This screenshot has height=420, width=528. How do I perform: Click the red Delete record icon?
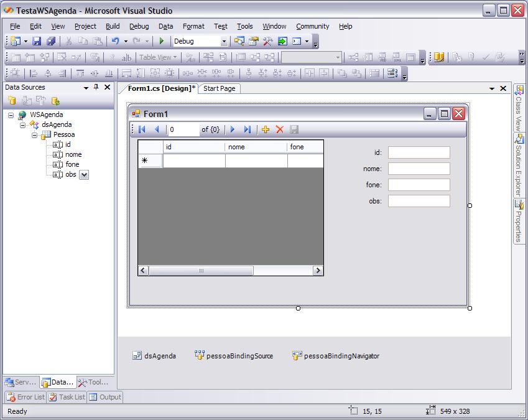280,129
